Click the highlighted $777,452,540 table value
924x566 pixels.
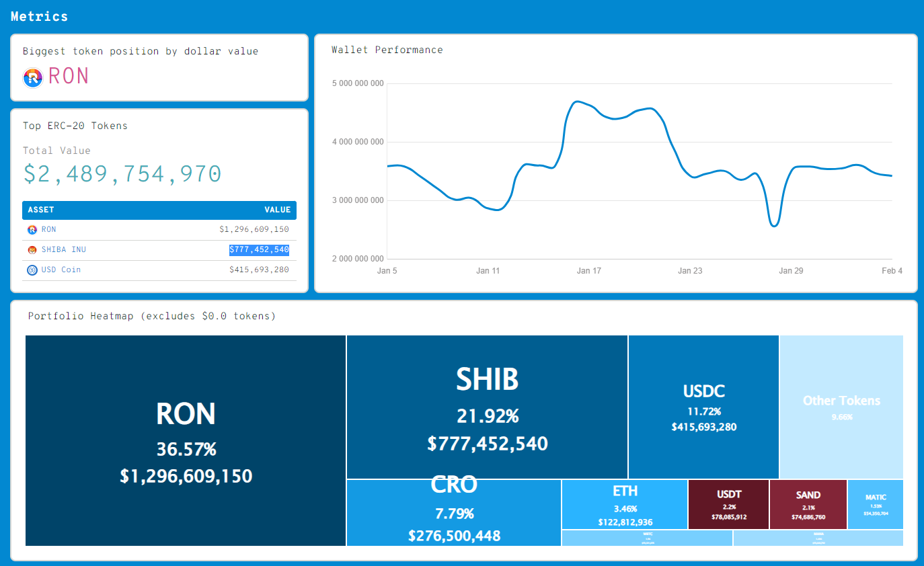tap(259, 249)
